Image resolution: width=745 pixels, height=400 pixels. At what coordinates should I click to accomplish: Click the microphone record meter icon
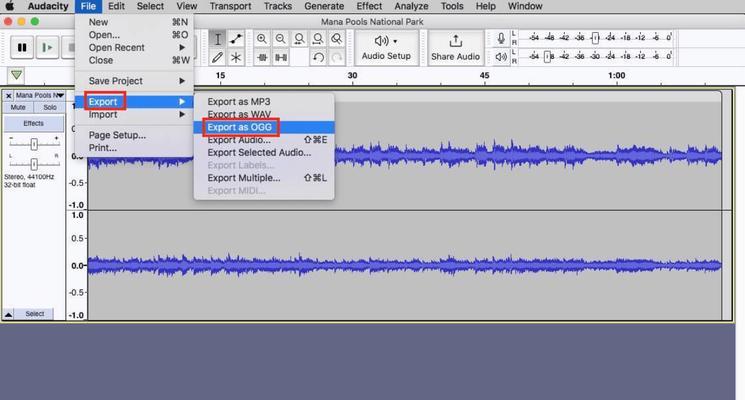tap(501, 38)
